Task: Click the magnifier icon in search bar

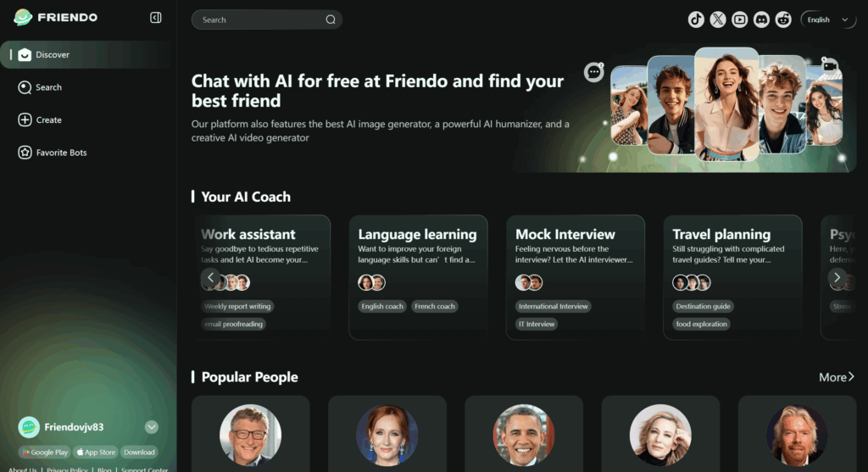Action: pyautogui.click(x=331, y=20)
